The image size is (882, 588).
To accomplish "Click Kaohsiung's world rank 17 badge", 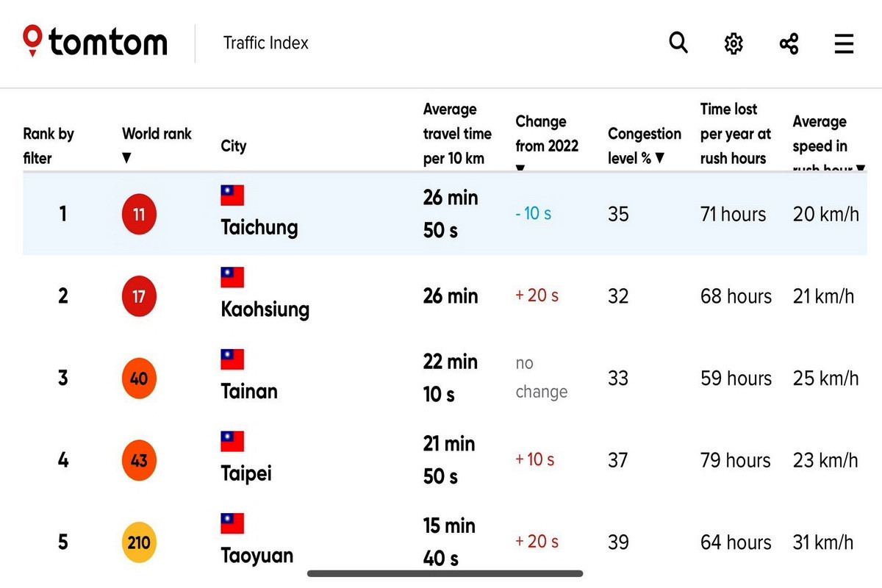I will click(x=139, y=296).
